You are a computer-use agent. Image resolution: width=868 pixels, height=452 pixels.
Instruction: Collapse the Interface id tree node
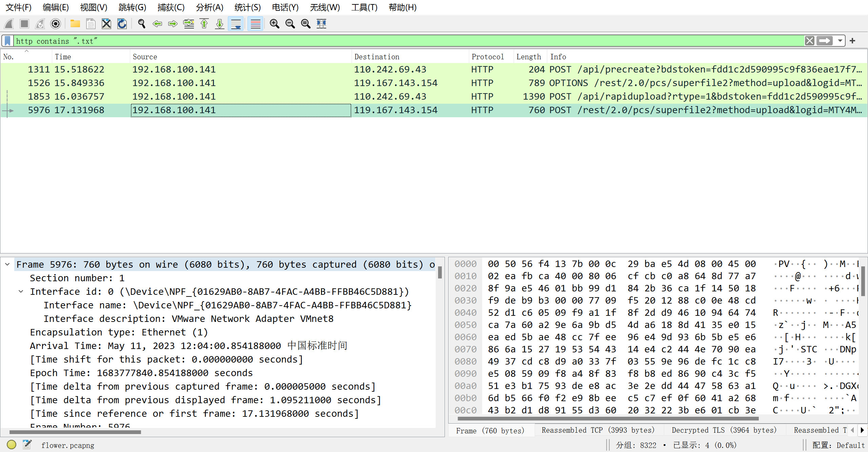21,291
